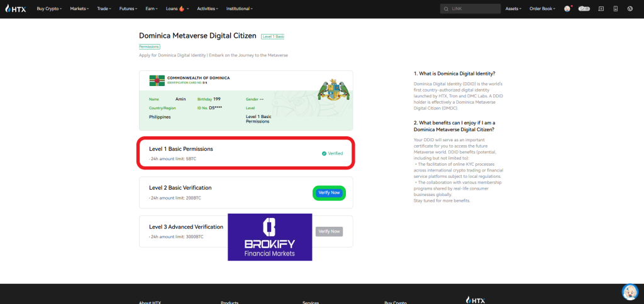Expand the Markets dropdown
The image size is (644, 304).
point(79,9)
